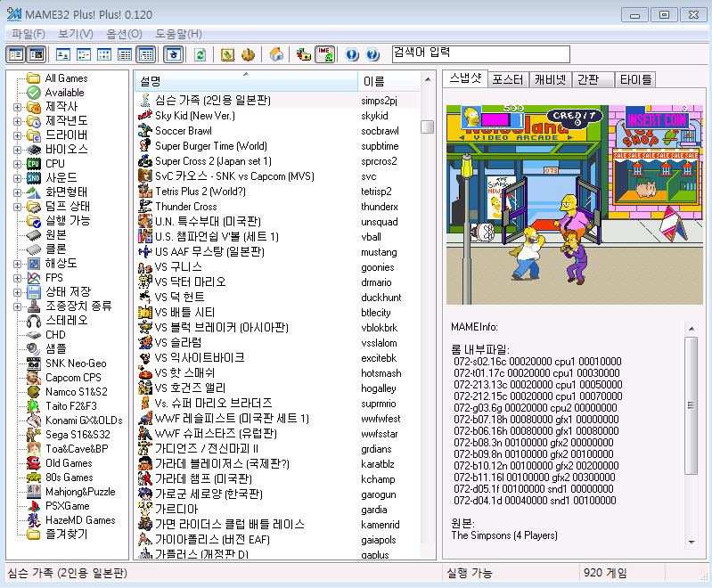Image resolution: width=712 pixels, height=588 pixels.
Task: Click the MAMEInfo panel scrollbar thumb
Action: click(x=692, y=405)
